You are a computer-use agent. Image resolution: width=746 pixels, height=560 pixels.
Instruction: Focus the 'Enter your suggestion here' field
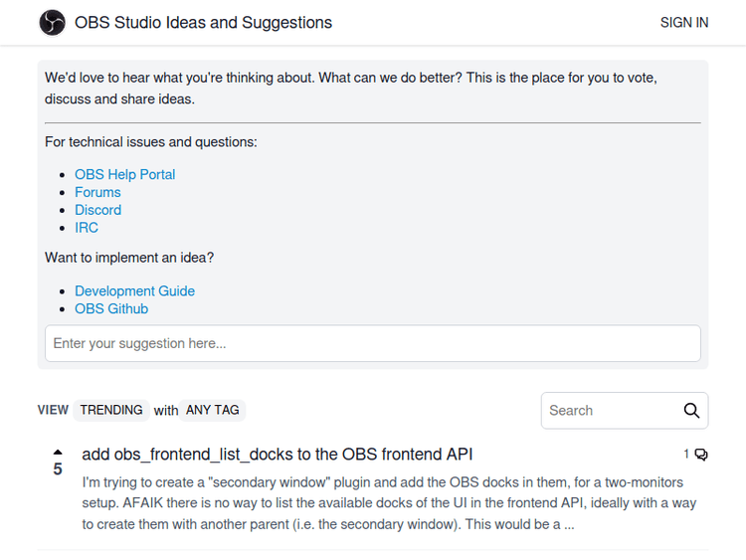(x=372, y=343)
